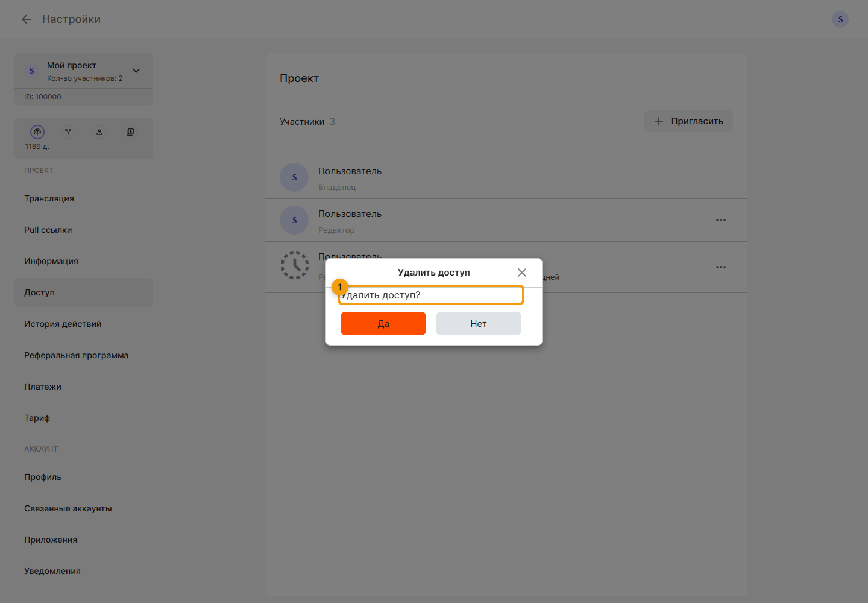Open Профиль account settings
This screenshot has width=868, height=603.
pos(84,477)
